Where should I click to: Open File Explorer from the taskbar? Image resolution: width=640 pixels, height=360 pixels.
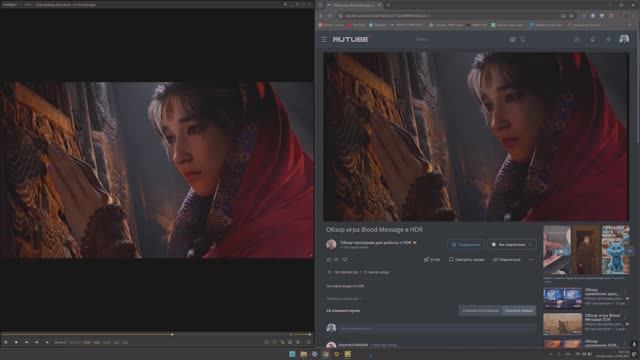pyautogui.click(x=303, y=354)
